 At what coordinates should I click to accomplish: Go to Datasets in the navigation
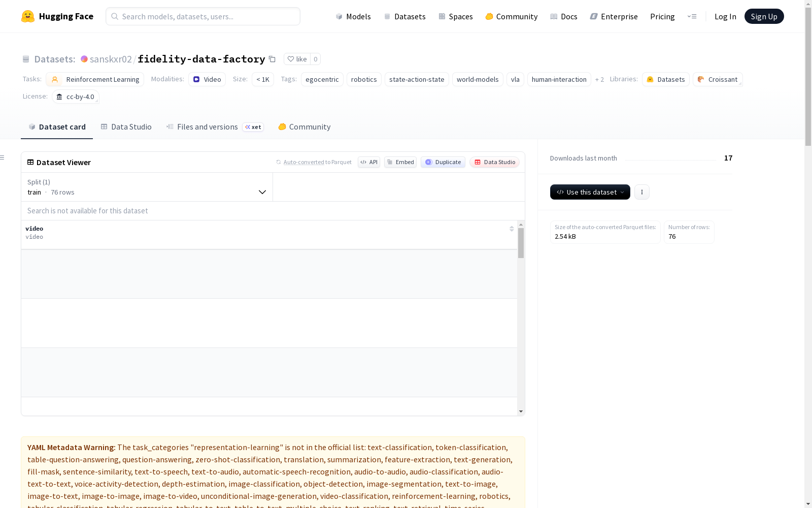coord(404,16)
